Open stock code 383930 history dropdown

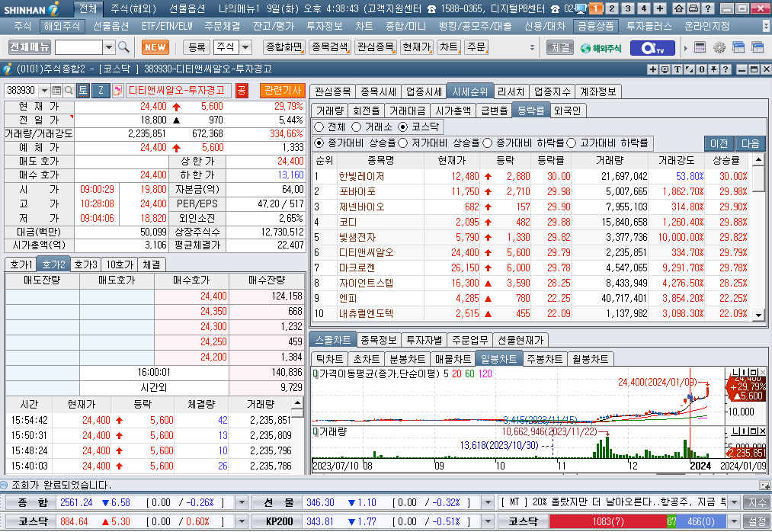click(44, 90)
